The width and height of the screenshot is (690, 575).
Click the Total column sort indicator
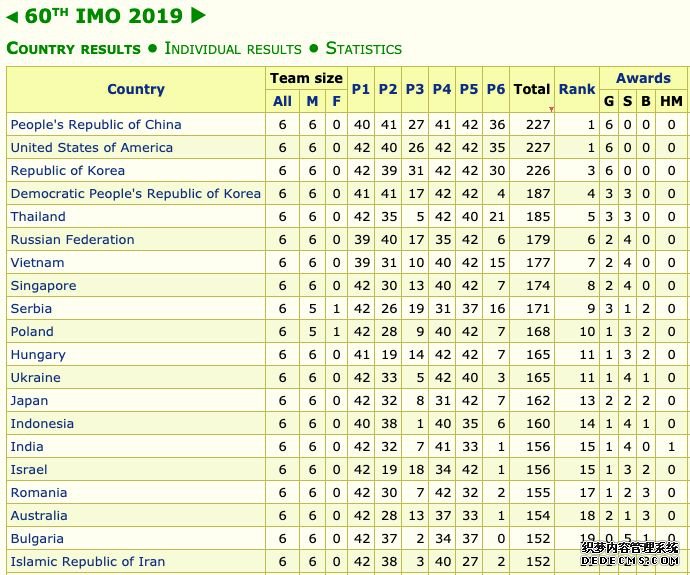click(x=551, y=109)
